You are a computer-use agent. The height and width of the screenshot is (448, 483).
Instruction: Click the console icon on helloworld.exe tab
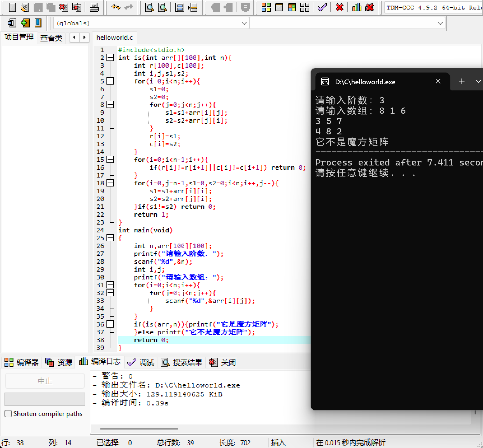pos(325,82)
